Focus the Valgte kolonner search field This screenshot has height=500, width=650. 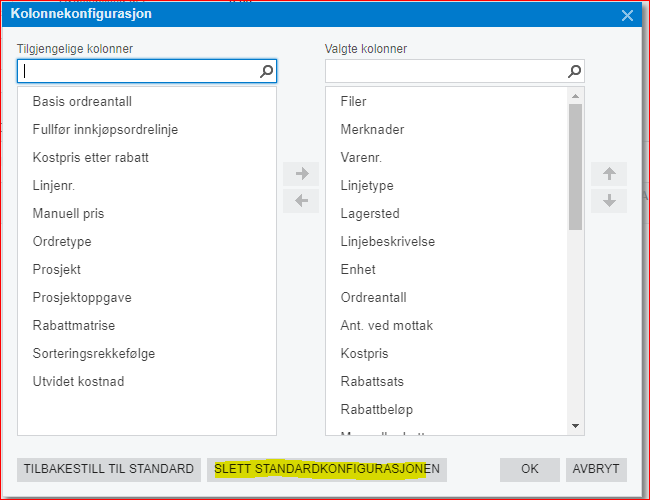pyautogui.click(x=446, y=71)
